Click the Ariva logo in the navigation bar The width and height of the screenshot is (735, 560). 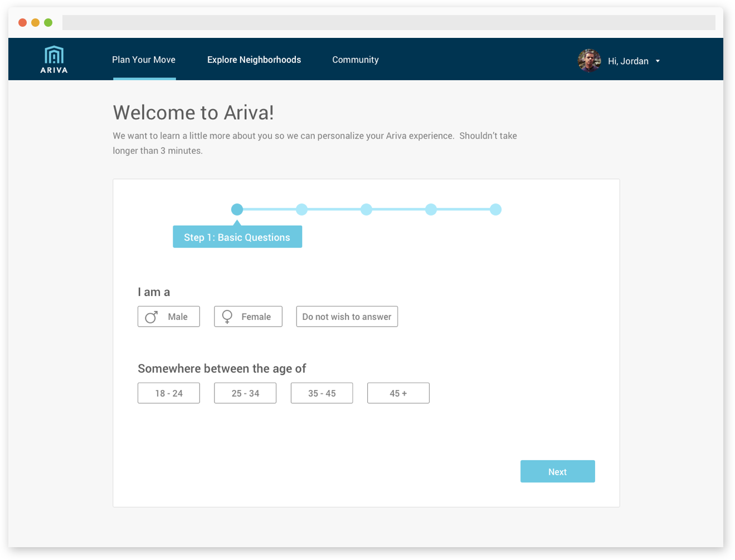pyautogui.click(x=53, y=59)
